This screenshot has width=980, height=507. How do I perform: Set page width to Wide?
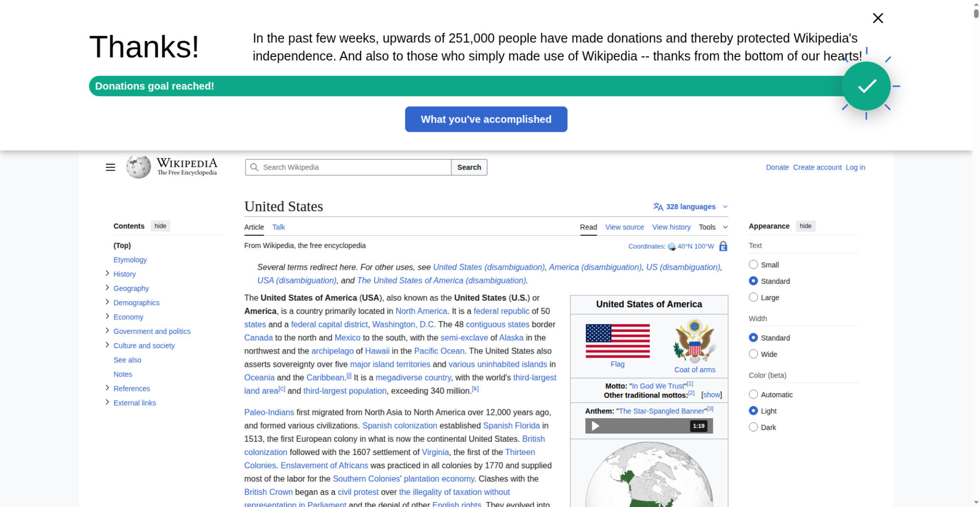[753, 354]
